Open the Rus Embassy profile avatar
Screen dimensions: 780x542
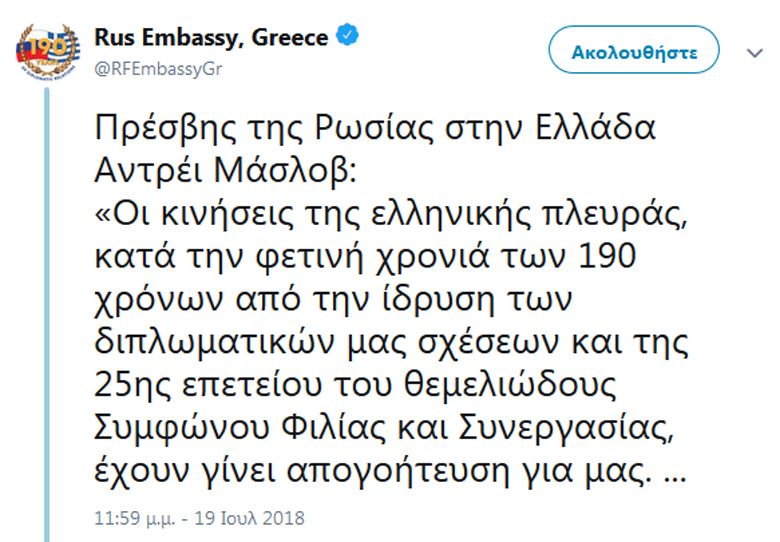(48, 52)
